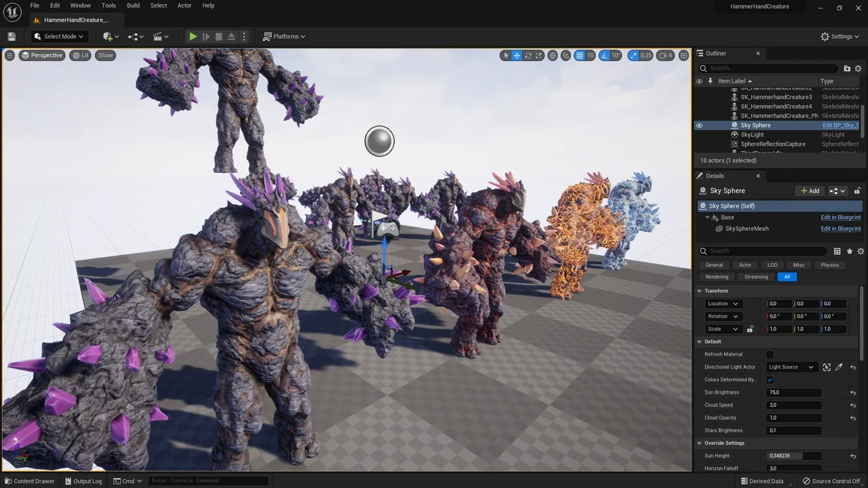
Task: Open Outliner settings gear
Action: click(x=858, y=68)
